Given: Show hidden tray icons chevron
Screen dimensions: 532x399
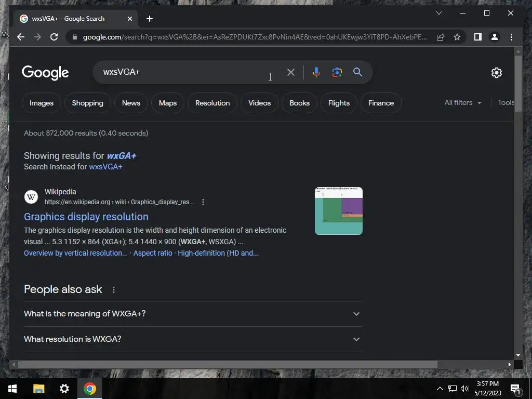Looking at the screenshot, I should (440, 389).
